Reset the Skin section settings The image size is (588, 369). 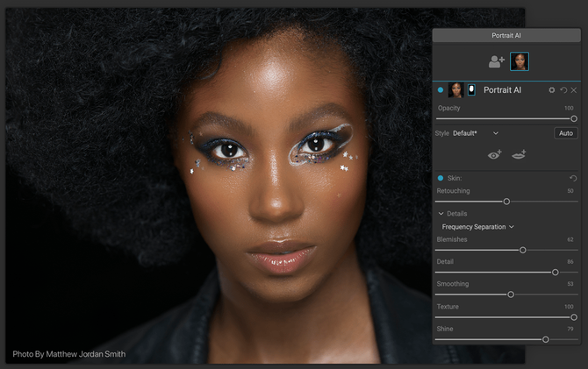click(x=573, y=178)
